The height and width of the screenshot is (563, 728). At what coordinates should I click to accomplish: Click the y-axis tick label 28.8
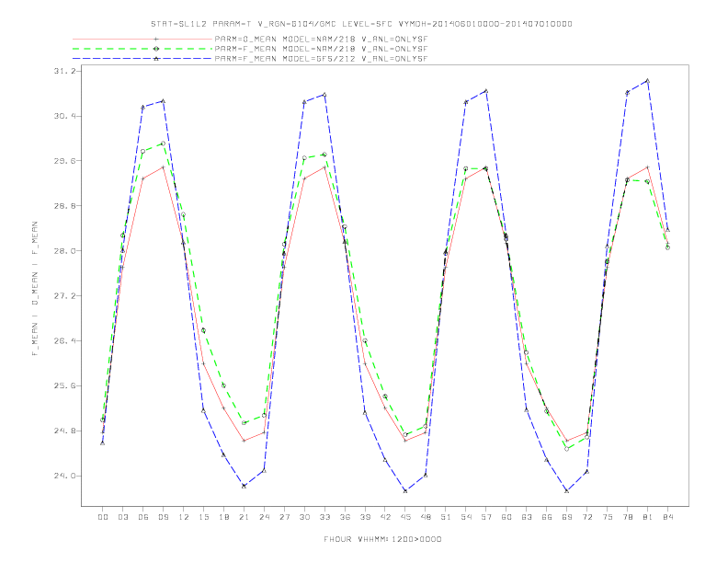(x=64, y=206)
